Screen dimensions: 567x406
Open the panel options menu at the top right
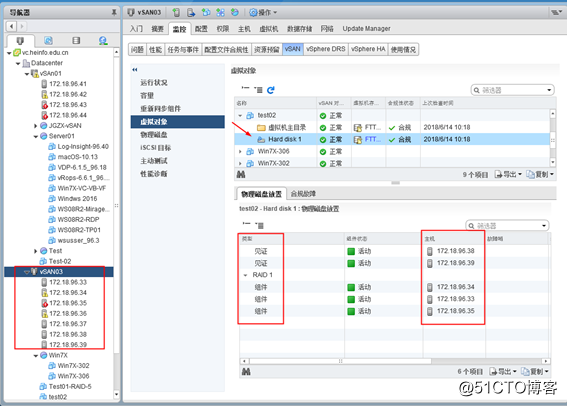556,13
